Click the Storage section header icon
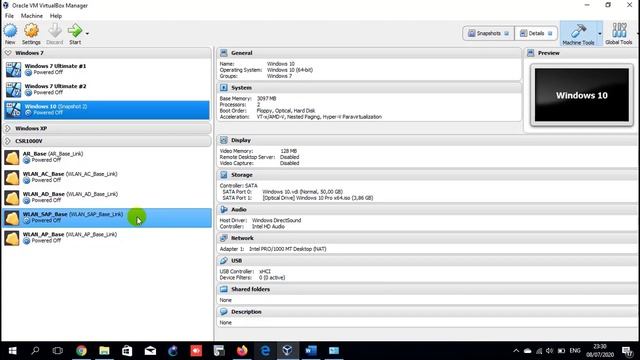Viewport: 640px width, 360px height. pyautogui.click(x=224, y=175)
